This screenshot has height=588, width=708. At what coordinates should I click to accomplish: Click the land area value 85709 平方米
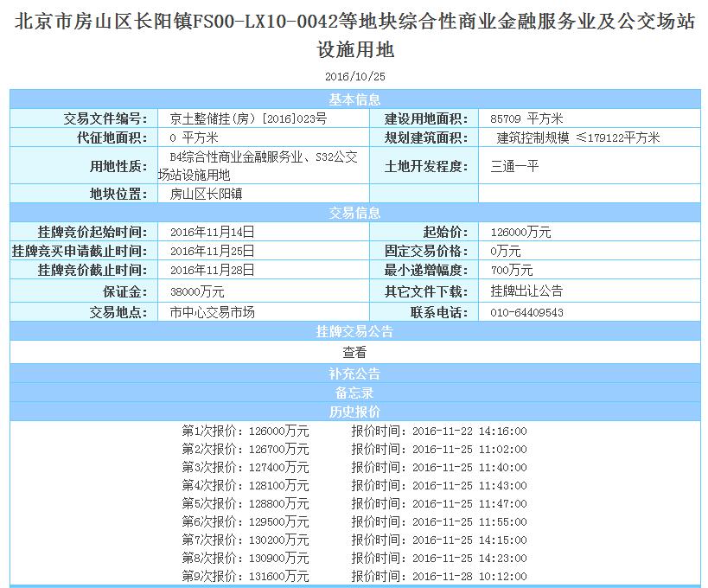coord(526,118)
